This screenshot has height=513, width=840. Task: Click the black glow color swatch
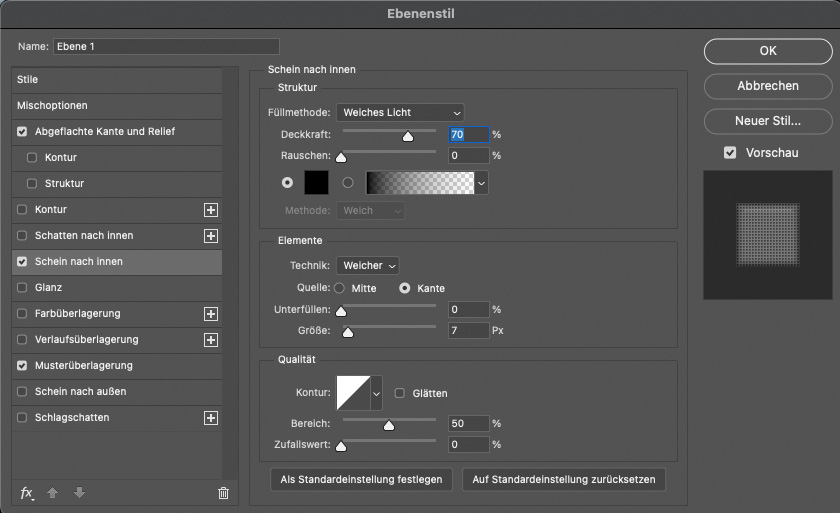click(x=316, y=183)
